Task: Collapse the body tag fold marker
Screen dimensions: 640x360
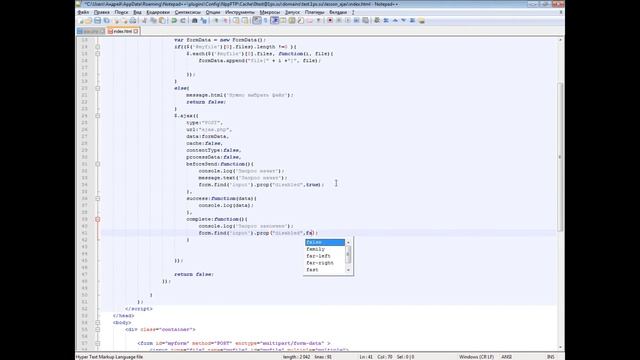Action: click(x=98, y=323)
